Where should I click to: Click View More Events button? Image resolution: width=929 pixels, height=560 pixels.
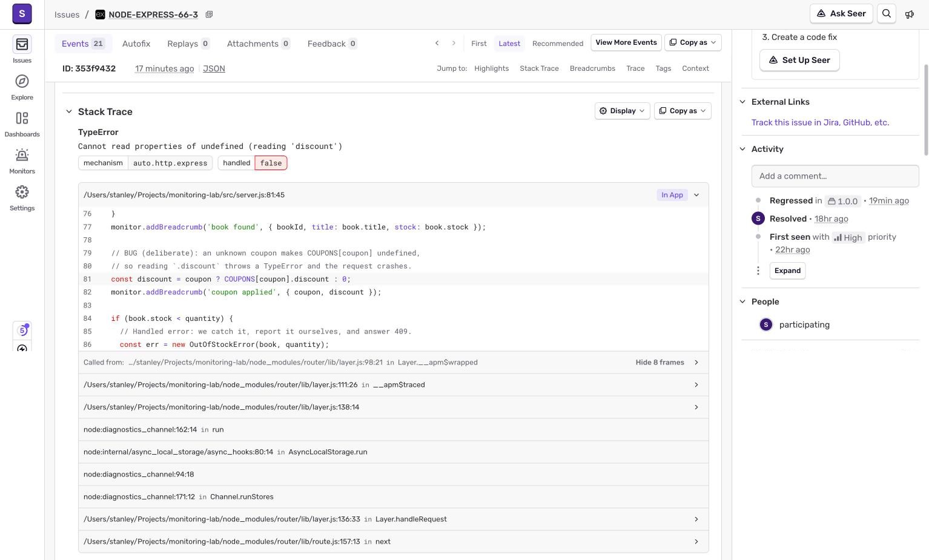pos(626,42)
